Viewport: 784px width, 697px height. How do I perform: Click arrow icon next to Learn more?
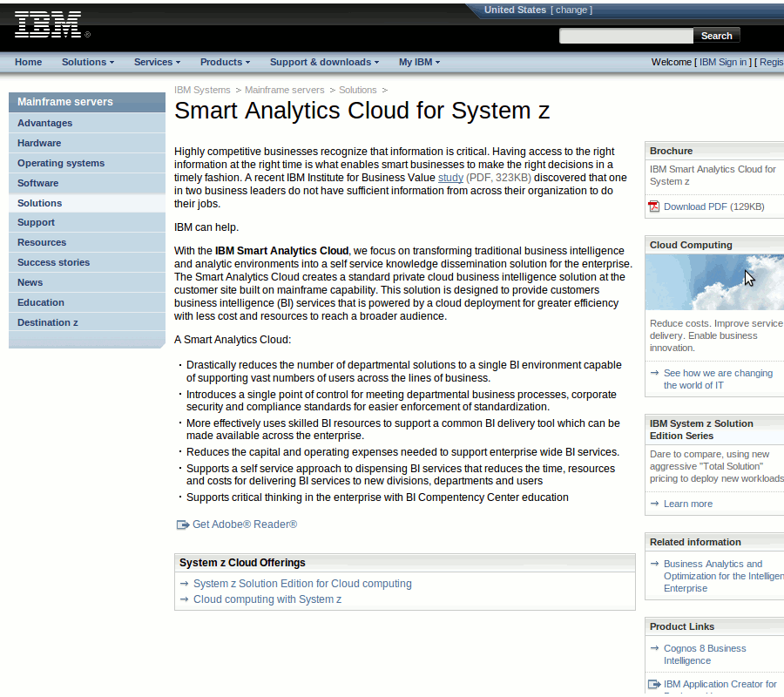pyautogui.click(x=654, y=504)
